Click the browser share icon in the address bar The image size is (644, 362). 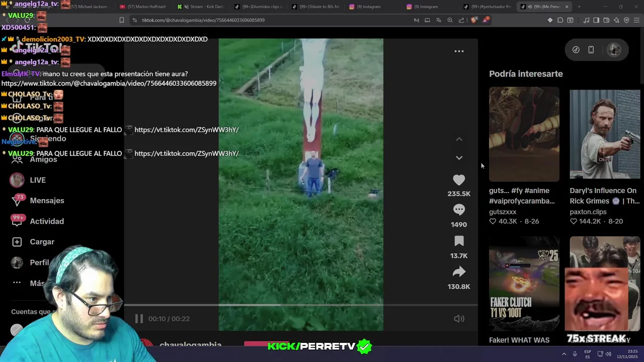[x=461, y=20]
